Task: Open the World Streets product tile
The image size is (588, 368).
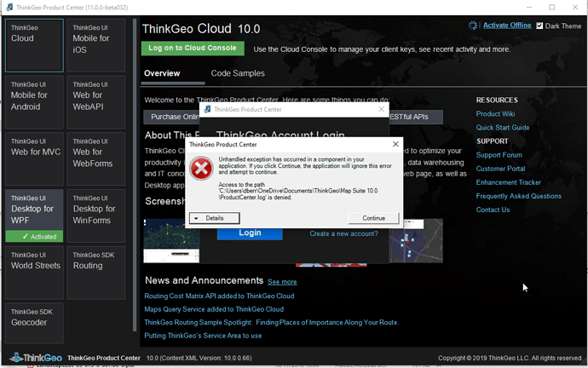Action: click(x=34, y=273)
